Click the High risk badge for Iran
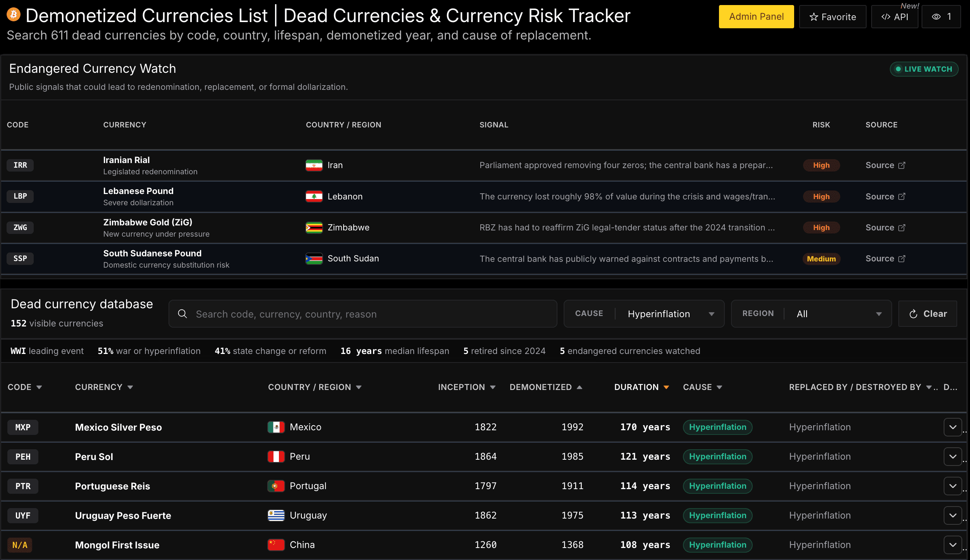The image size is (970, 560). point(821,165)
